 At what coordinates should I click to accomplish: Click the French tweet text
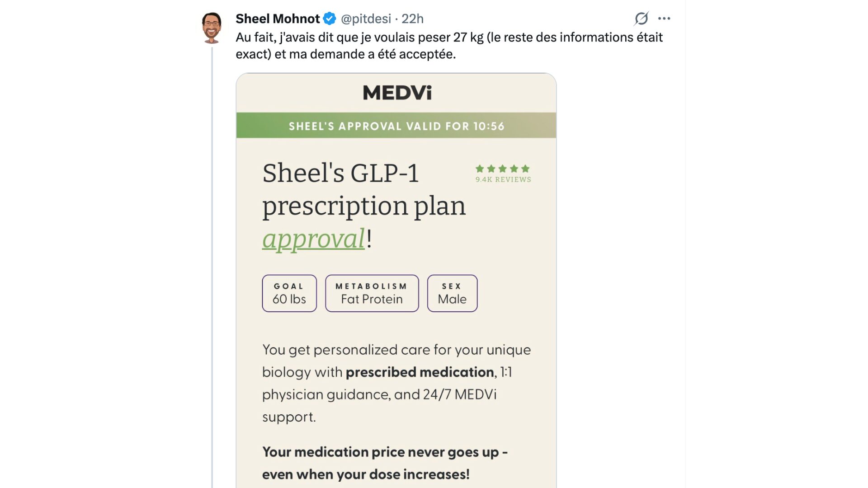[449, 46]
